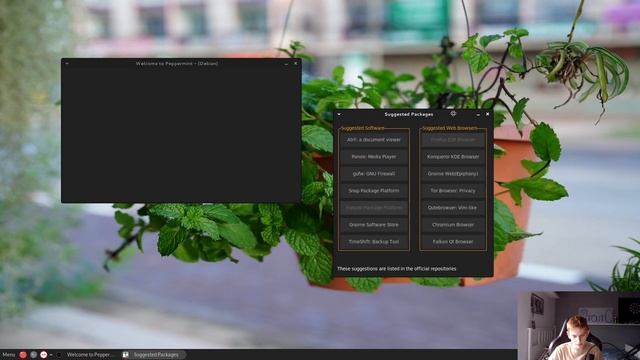Click the white-red round launcher icon in panel
The height and width of the screenshot is (360, 640).
click(44, 355)
